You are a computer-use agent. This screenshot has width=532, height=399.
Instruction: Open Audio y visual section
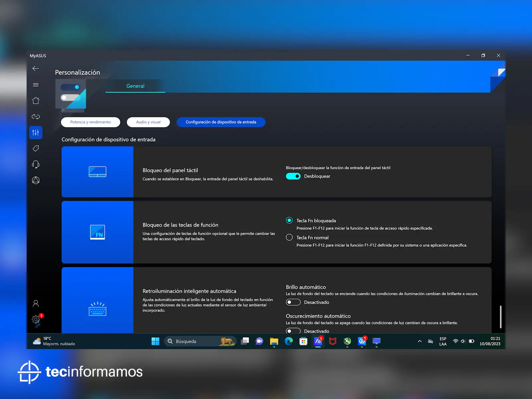[148, 122]
